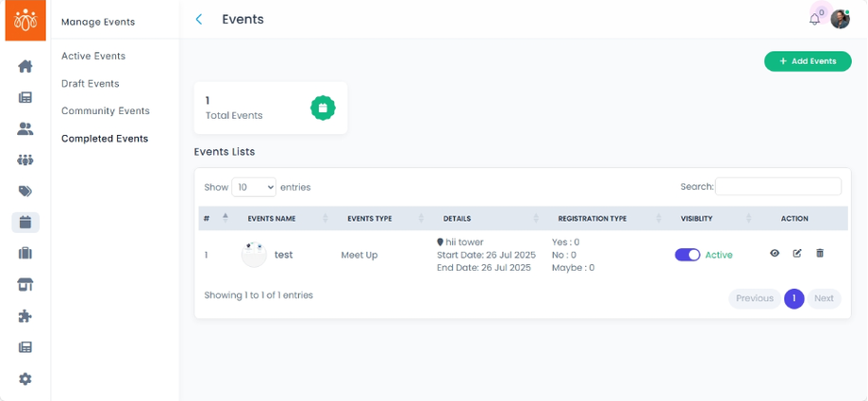Screen dimensions: 868x401
Task: Sort table by Events Name column
Action: click(x=272, y=218)
